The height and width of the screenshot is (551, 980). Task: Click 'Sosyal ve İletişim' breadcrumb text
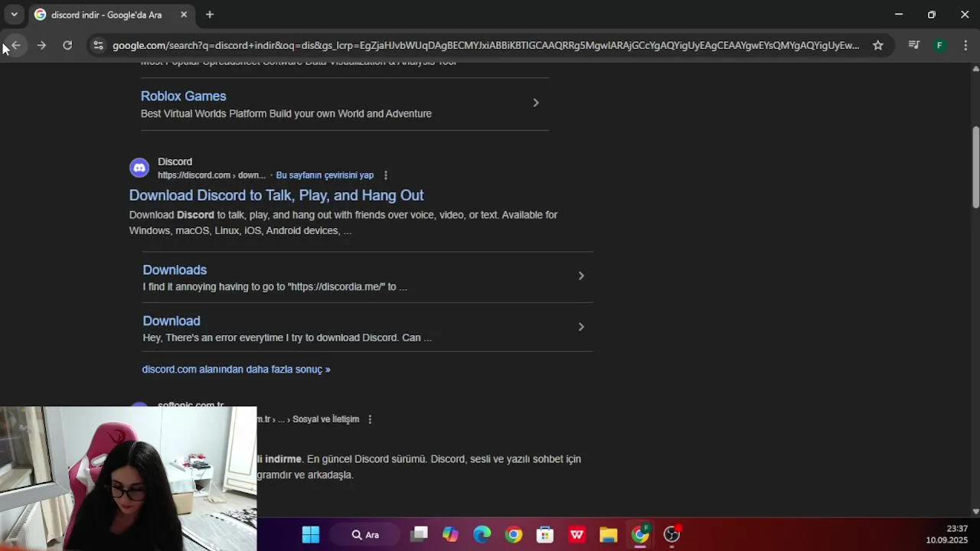(325, 419)
